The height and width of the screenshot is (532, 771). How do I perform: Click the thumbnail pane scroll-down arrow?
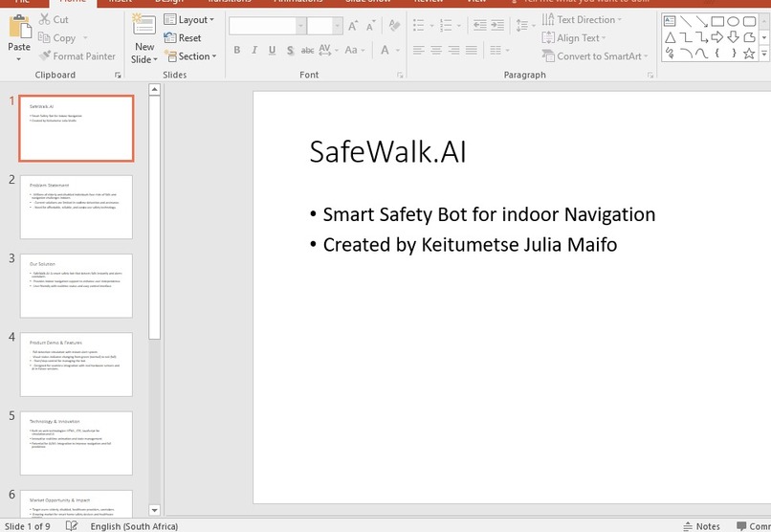(x=154, y=510)
